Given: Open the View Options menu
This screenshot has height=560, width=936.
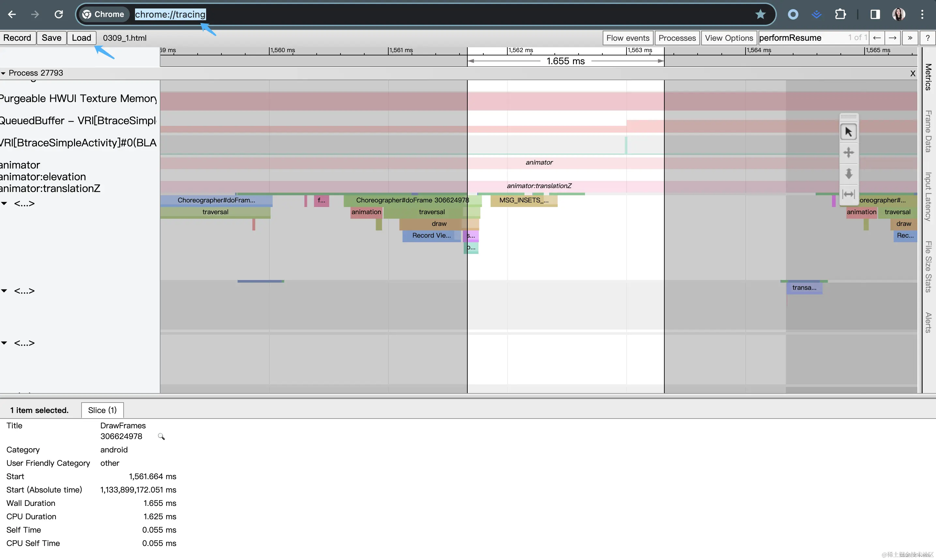Looking at the screenshot, I should pyautogui.click(x=729, y=38).
